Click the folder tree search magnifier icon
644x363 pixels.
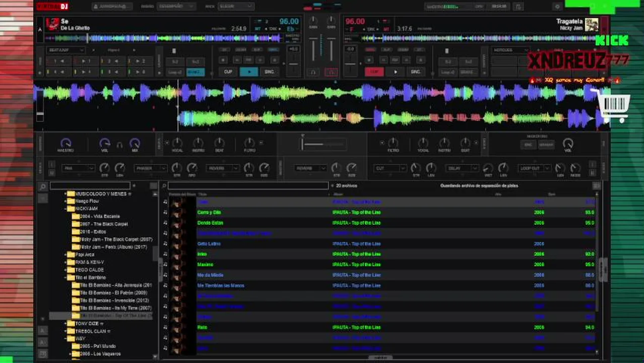[x=43, y=187]
